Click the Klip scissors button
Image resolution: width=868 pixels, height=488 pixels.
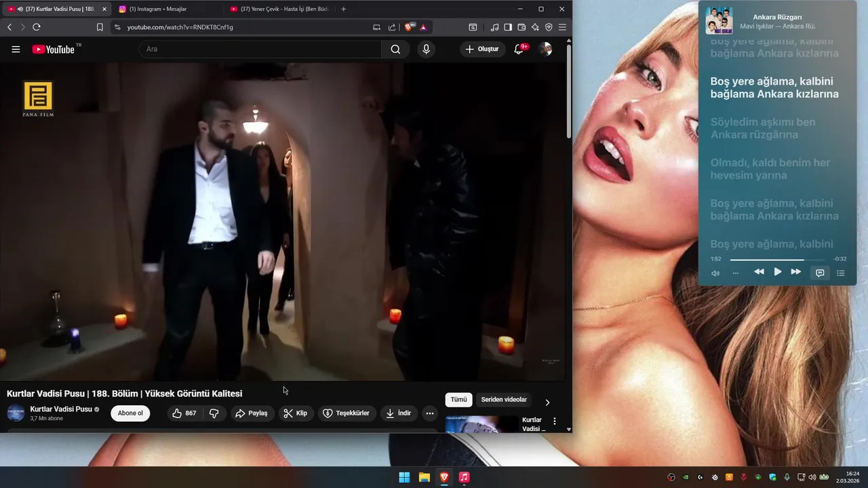click(x=296, y=413)
